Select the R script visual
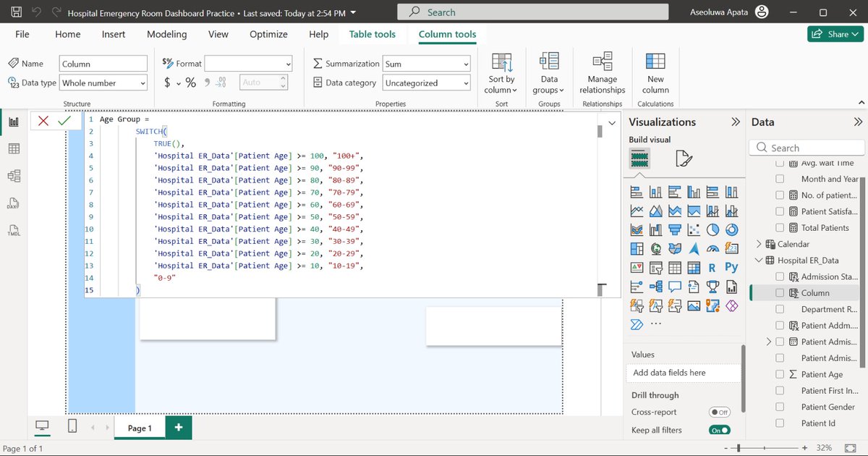 click(x=712, y=268)
